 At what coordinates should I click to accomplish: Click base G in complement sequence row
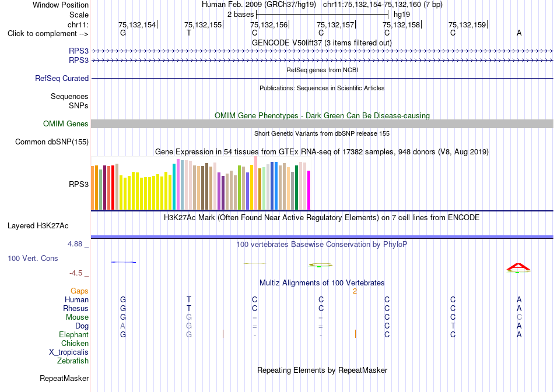point(123,33)
